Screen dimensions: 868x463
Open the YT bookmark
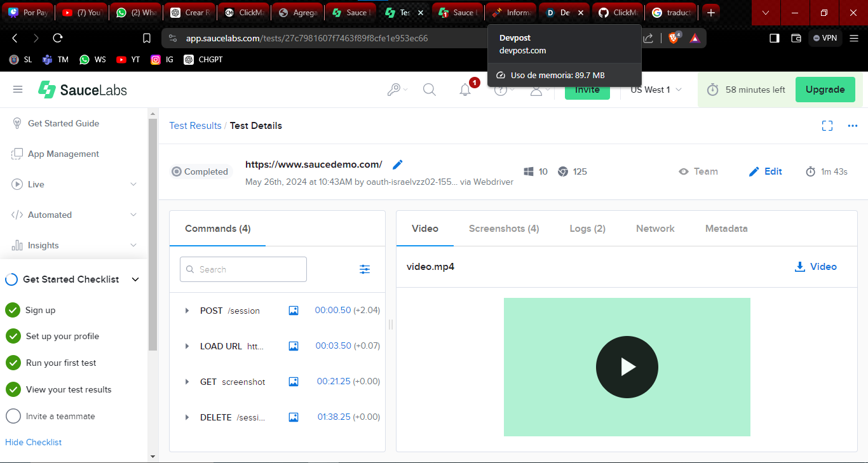coord(128,60)
